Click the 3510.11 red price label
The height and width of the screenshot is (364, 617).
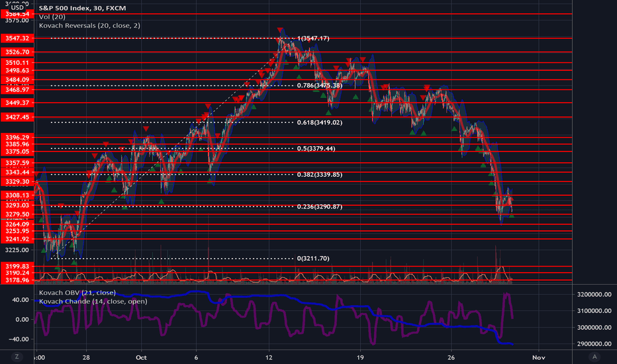17,63
